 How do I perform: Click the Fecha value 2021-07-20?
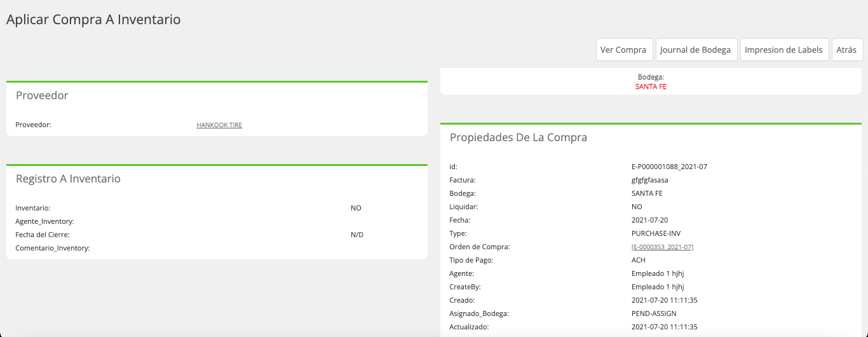coord(649,220)
